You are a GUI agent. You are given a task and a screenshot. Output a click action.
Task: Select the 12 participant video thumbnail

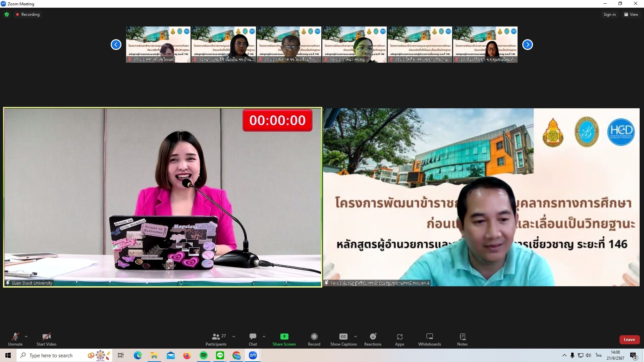click(x=223, y=45)
